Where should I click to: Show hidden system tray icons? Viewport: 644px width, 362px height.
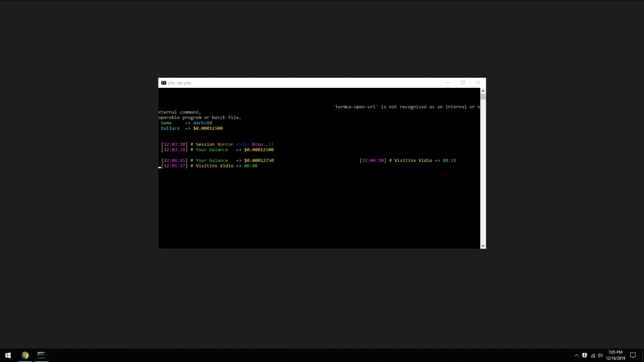point(576,355)
